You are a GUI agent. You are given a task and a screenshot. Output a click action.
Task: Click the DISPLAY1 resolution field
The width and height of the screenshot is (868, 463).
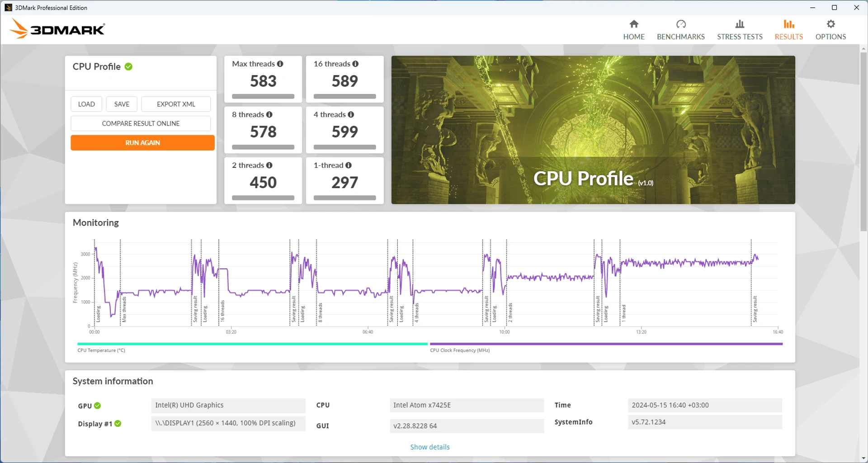pos(228,423)
